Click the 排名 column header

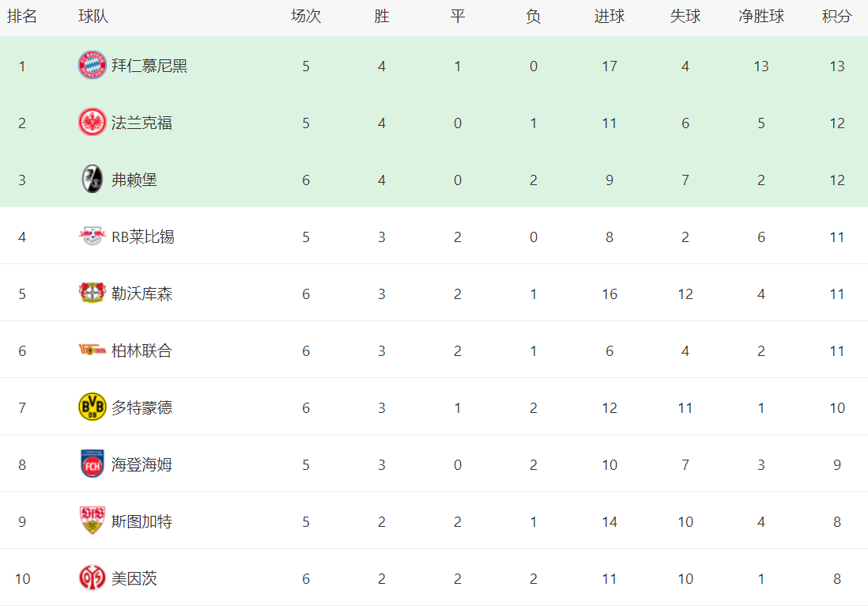point(22,17)
